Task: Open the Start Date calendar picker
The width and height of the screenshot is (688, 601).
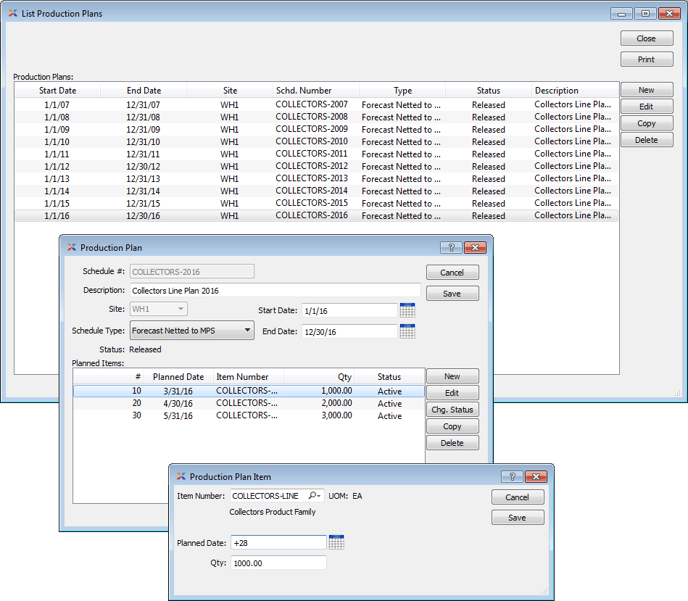Action: [x=407, y=311]
